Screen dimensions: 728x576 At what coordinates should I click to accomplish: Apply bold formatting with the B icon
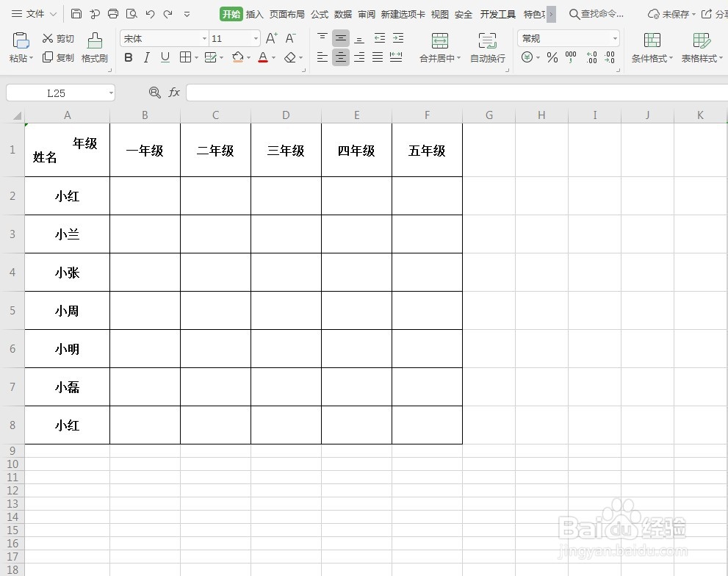point(129,57)
